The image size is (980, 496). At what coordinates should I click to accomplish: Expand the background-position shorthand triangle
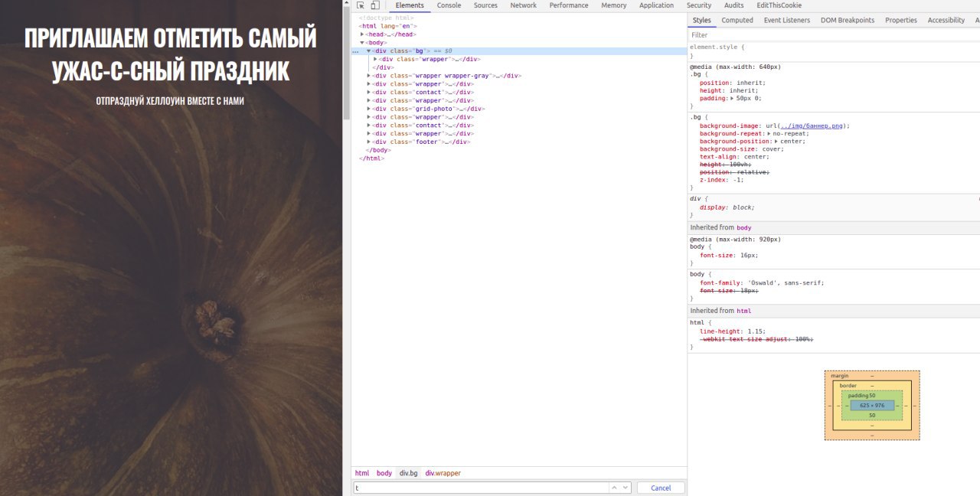[x=777, y=141]
